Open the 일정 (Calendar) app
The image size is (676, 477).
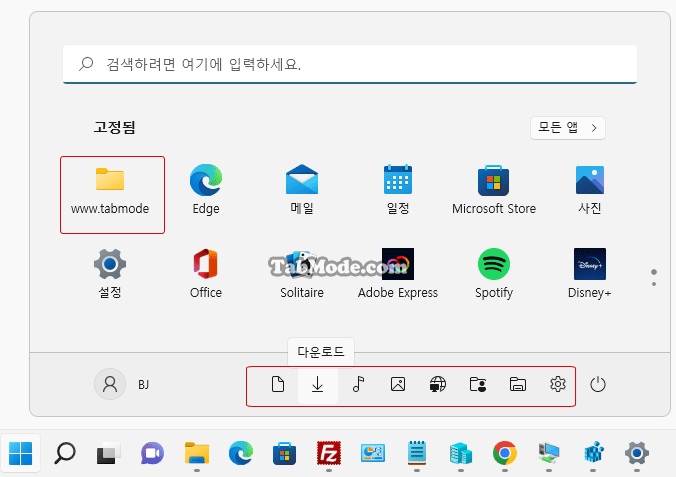pos(397,190)
